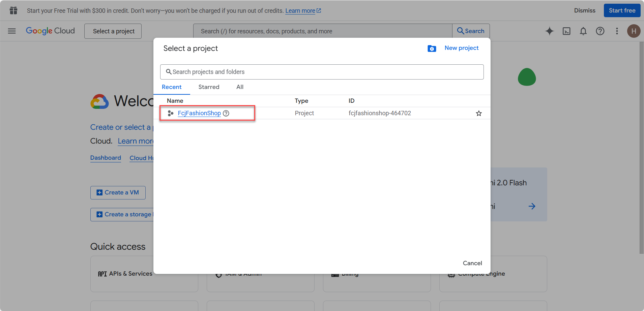This screenshot has width=644, height=311.
Task: Open the Select a project picker button
Action: click(x=113, y=31)
